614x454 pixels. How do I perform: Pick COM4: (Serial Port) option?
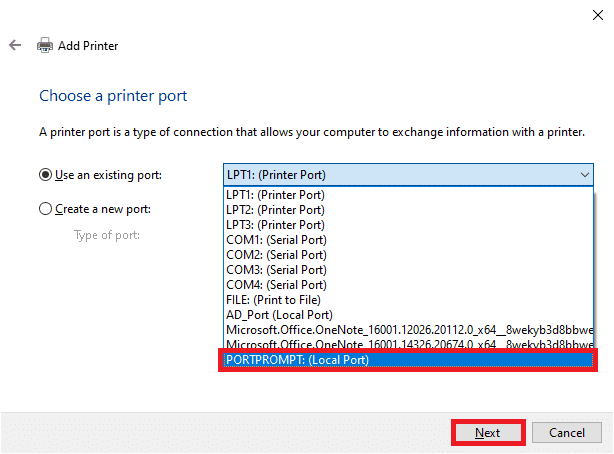pos(276,285)
